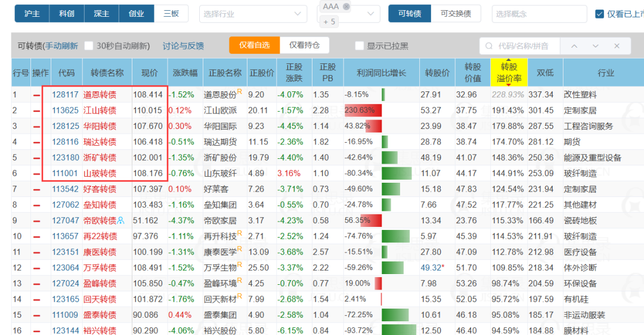
Task: Click 江山转债 red profit growth bar
Action: (363, 110)
